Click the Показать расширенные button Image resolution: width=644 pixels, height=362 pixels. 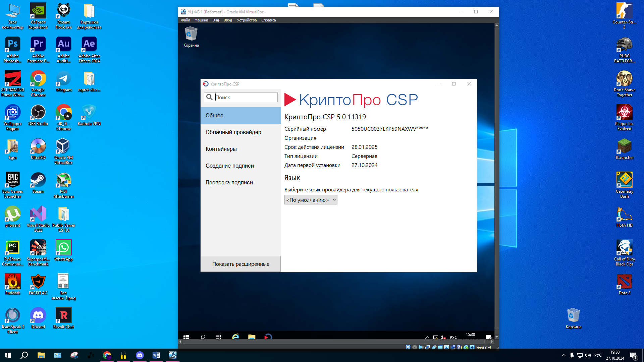241,264
